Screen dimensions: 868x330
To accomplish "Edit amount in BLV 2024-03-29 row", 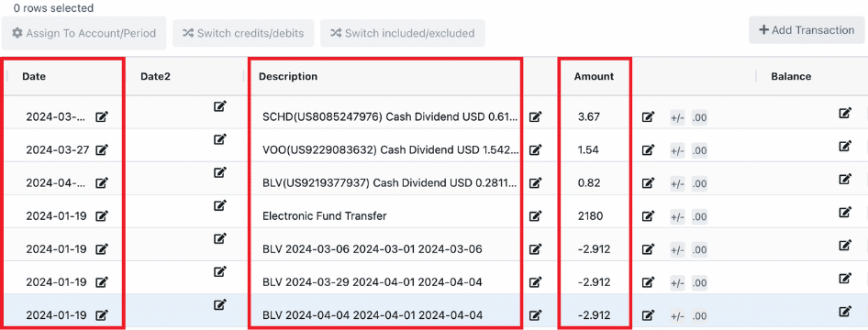I will pyautogui.click(x=648, y=282).
